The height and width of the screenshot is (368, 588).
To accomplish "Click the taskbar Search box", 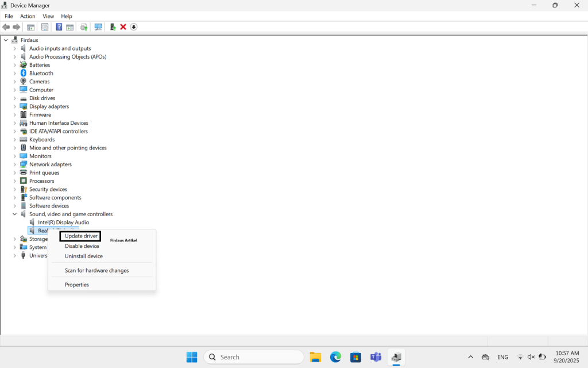I will pyautogui.click(x=254, y=357).
